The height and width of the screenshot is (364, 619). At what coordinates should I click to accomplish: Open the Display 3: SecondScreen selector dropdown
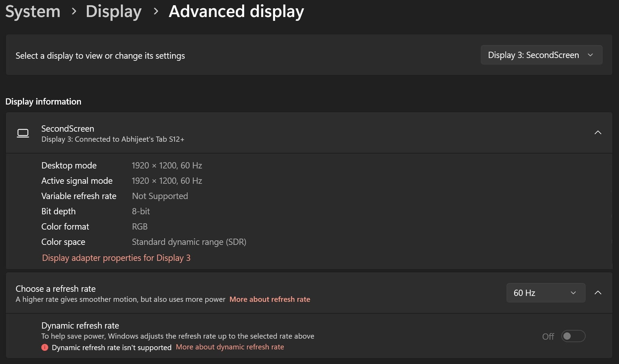pyautogui.click(x=541, y=55)
